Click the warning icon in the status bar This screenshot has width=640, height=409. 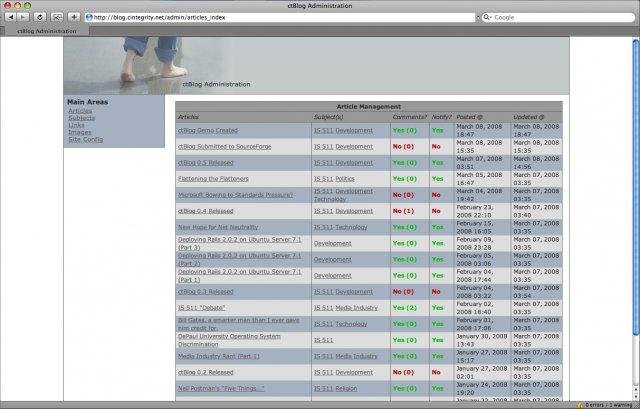click(x=580, y=405)
